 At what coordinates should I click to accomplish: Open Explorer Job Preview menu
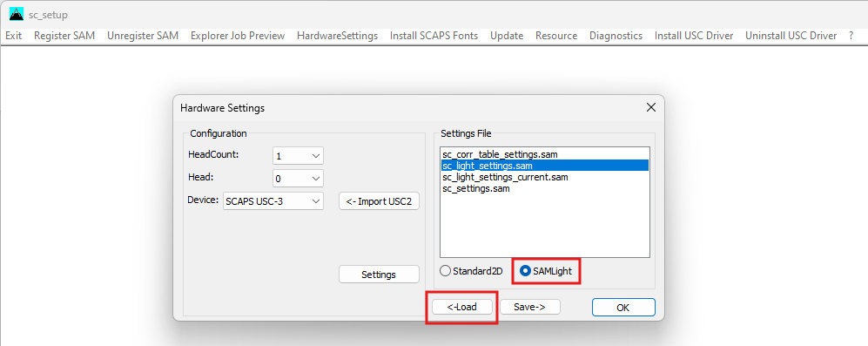click(x=238, y=36)
